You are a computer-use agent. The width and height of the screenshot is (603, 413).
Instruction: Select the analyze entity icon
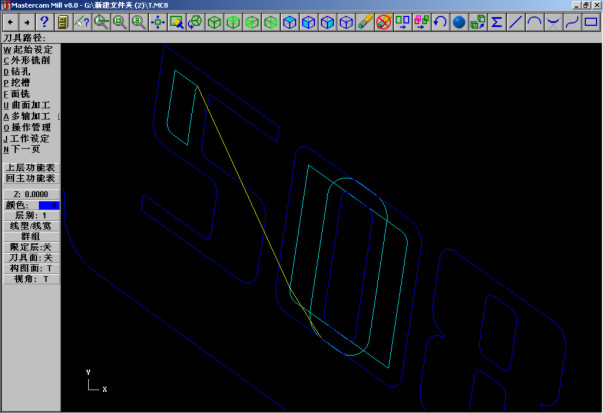82,22
